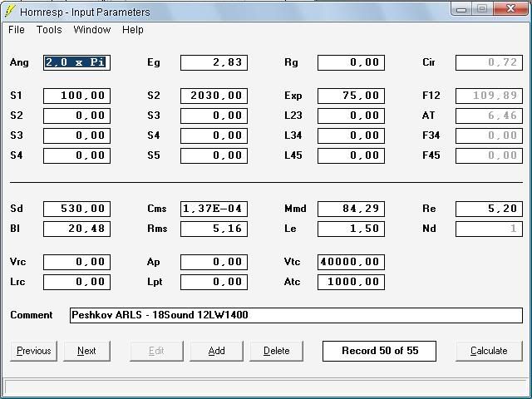Click the greyed F45 value field
The height and width of the screenshot is (399, 532).
coord(489,155)
